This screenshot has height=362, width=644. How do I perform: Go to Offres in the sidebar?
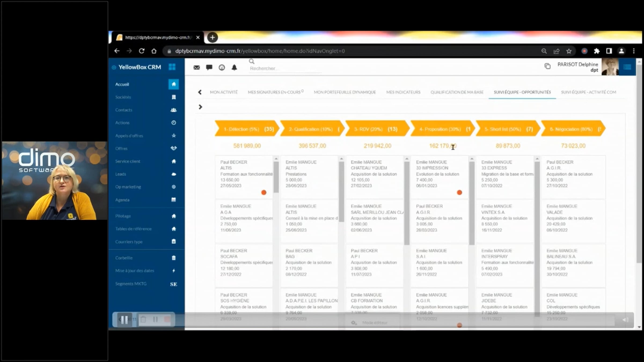coord(121,149)
